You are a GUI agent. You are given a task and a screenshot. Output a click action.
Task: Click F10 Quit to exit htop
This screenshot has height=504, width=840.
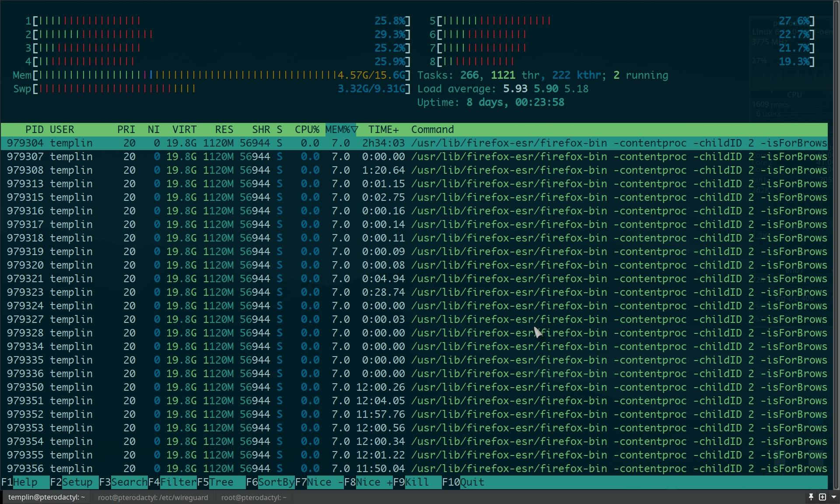472,482
